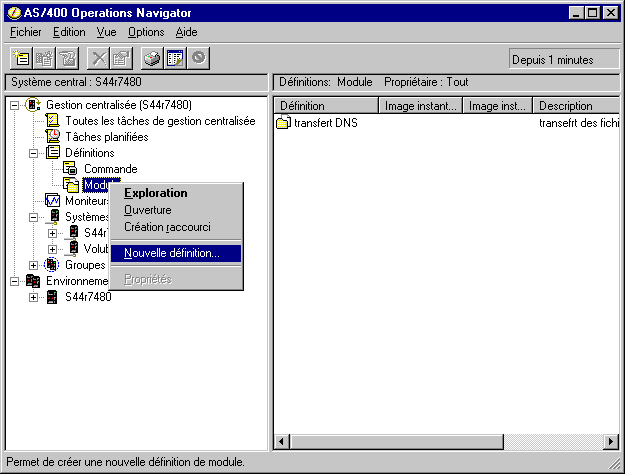Click the Description column header
Screen dimensions: 625x474
tap(576, 106)
